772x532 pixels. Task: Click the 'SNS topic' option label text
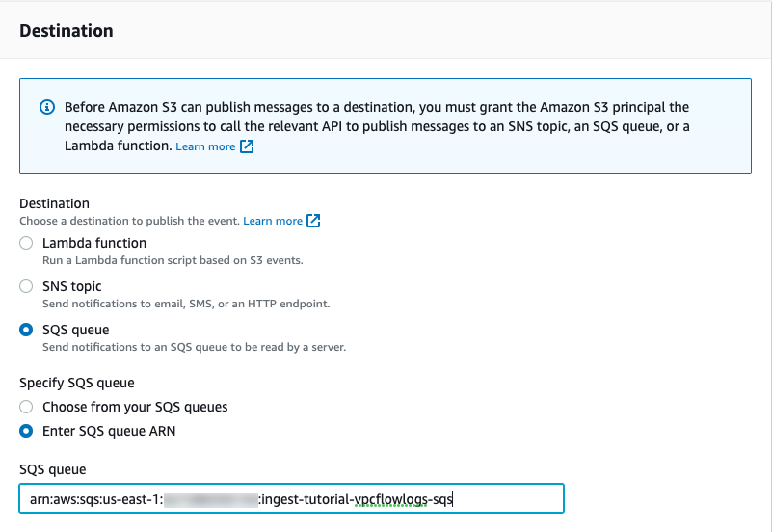tap(72, 286)
